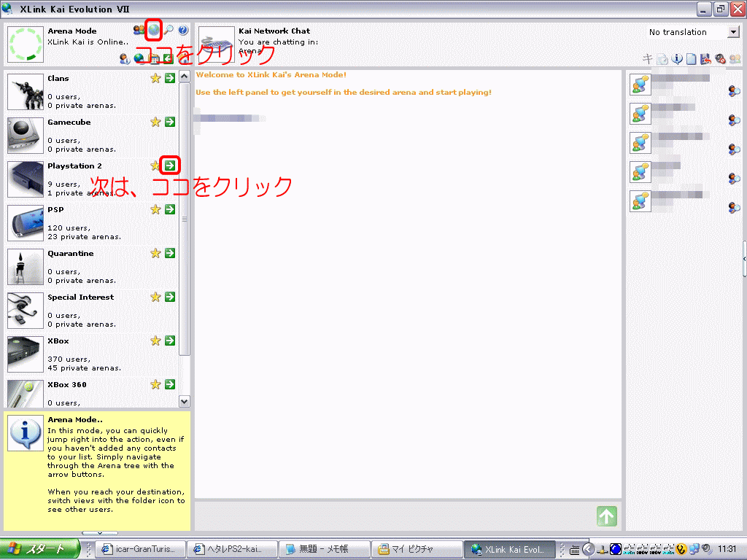This screenshot has width=747, height=560.
Task: Switch to Messenger mode via two-people icon
Action: click(x=139, y=30)
